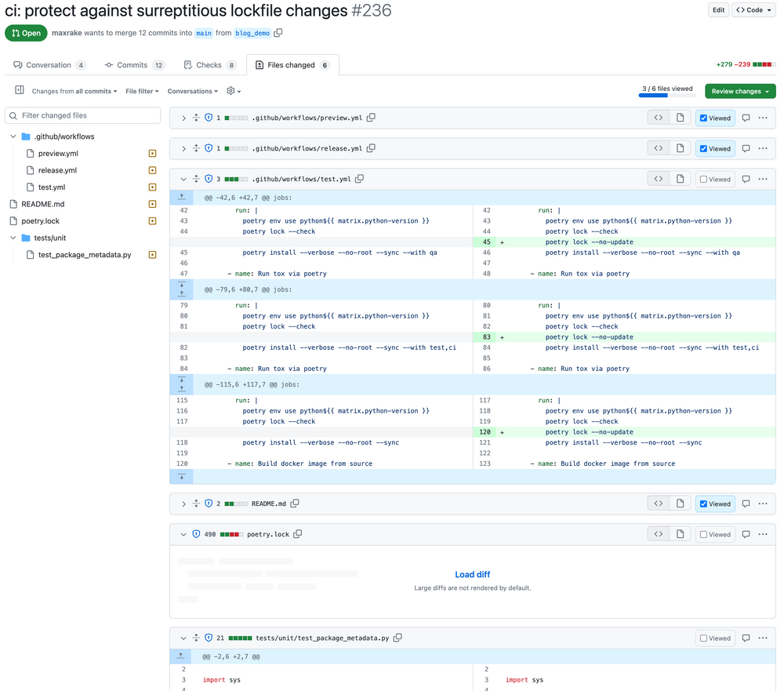Image resolution: width=784 pixels, height=691 pixels.
Task: Copy test.yml file path icon
Action: pos(359,179)
